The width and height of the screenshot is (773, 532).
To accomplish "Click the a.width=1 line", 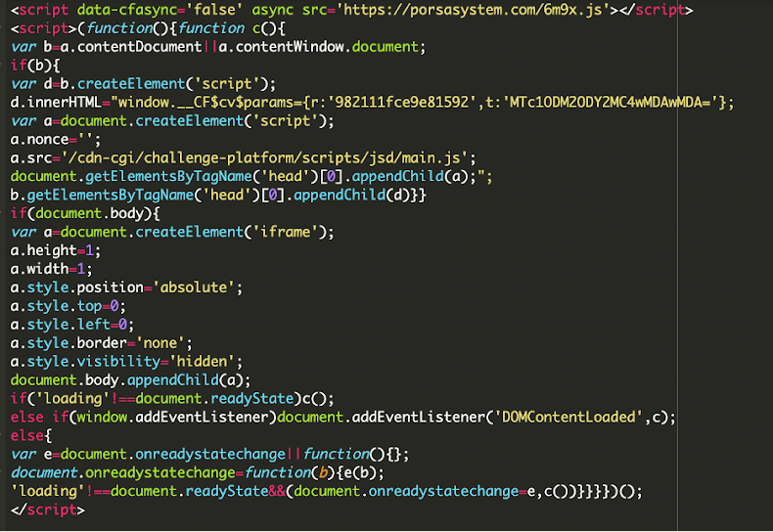I will point(51,269).
